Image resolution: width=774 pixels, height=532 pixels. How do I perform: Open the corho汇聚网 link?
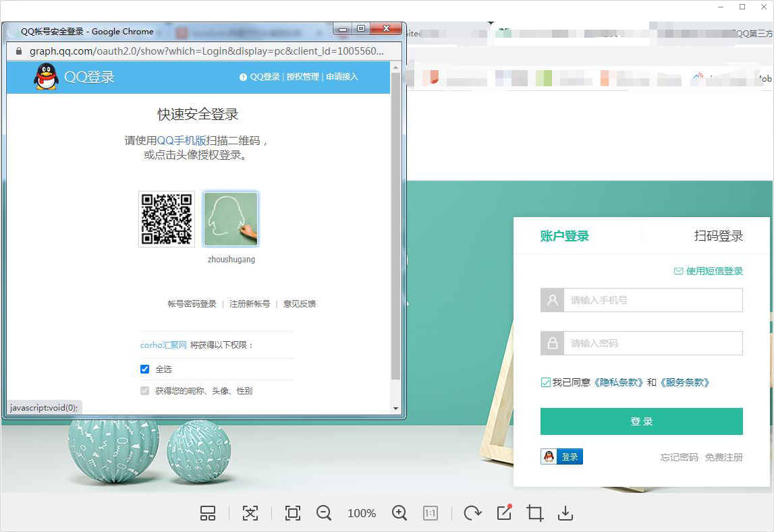pyautogui.click(x=163, y=345)
